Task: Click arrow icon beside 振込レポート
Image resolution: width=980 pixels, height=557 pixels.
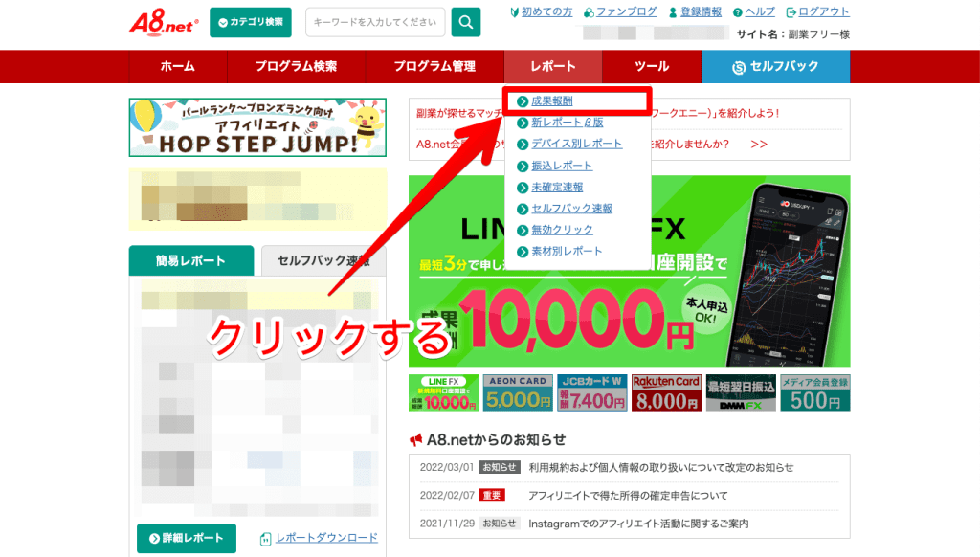Action: tap(523, 167)
